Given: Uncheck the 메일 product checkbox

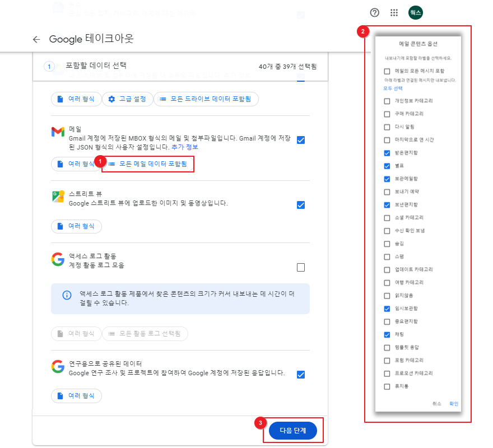Looking at the screenshot, I should point(301,140).
